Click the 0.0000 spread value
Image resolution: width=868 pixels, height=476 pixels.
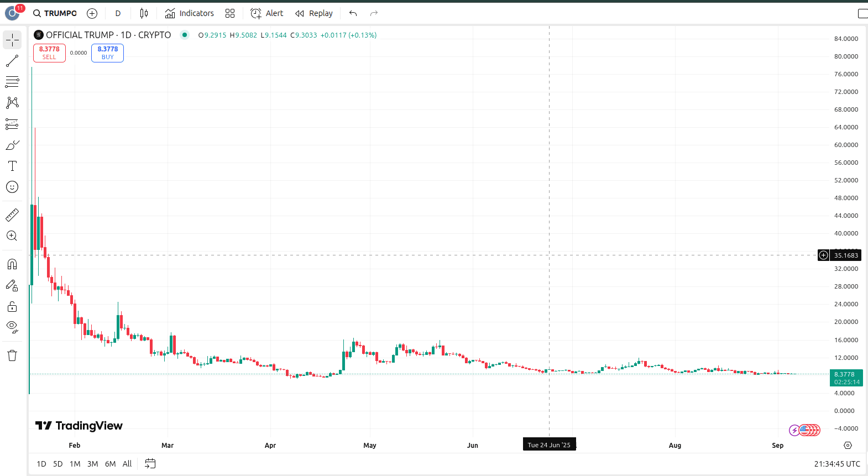pyautogui.click(x=79, y=53)
